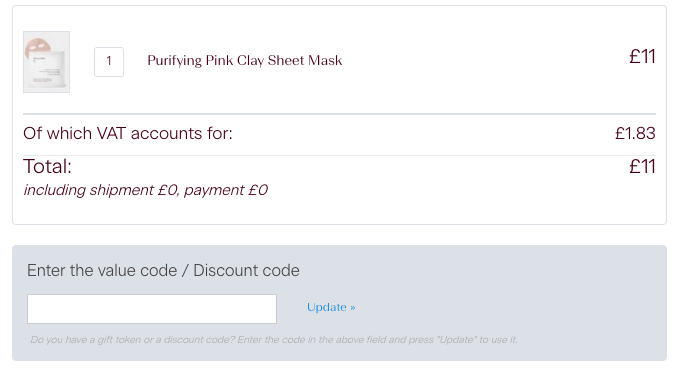Focus the discount code input field
The height and width of the screenshot is (369, 677).
pos(152,309)
